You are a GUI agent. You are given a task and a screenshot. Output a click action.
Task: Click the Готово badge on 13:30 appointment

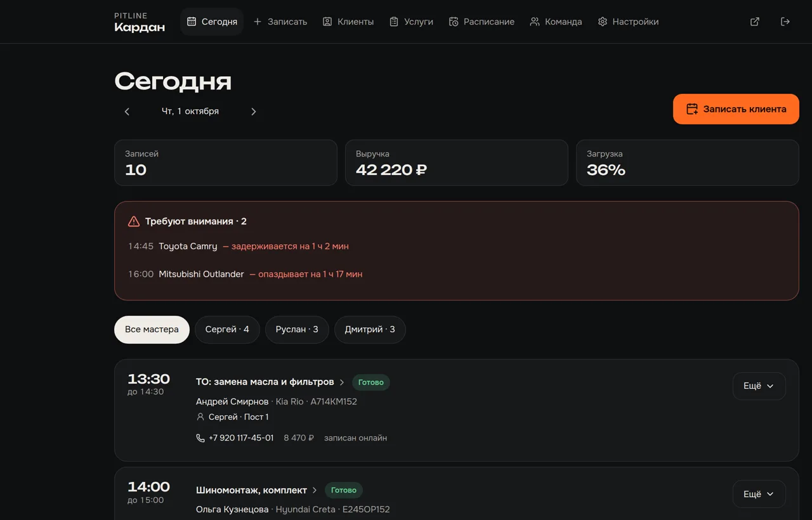pyautogui.click(x=371, y=382)
